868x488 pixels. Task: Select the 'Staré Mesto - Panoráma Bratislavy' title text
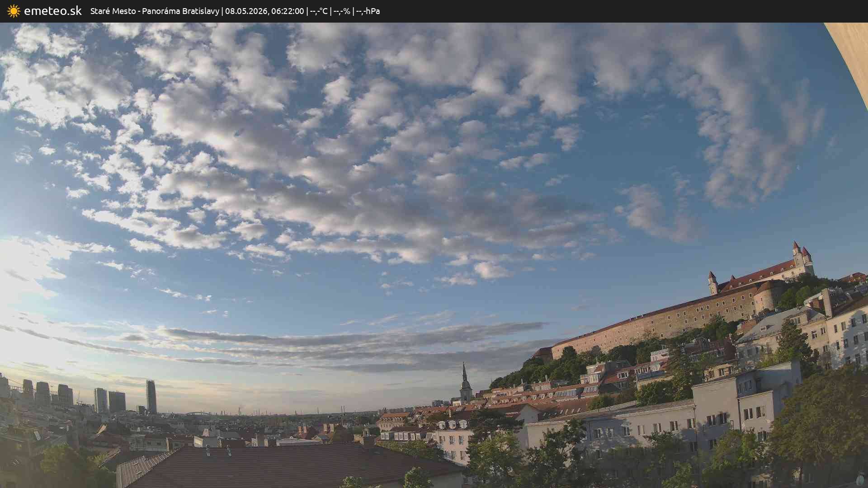155,11
